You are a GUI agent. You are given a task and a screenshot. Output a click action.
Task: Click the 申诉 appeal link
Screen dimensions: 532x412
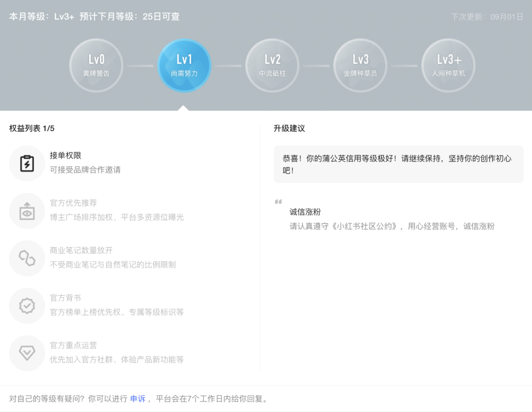coord(137,399)
